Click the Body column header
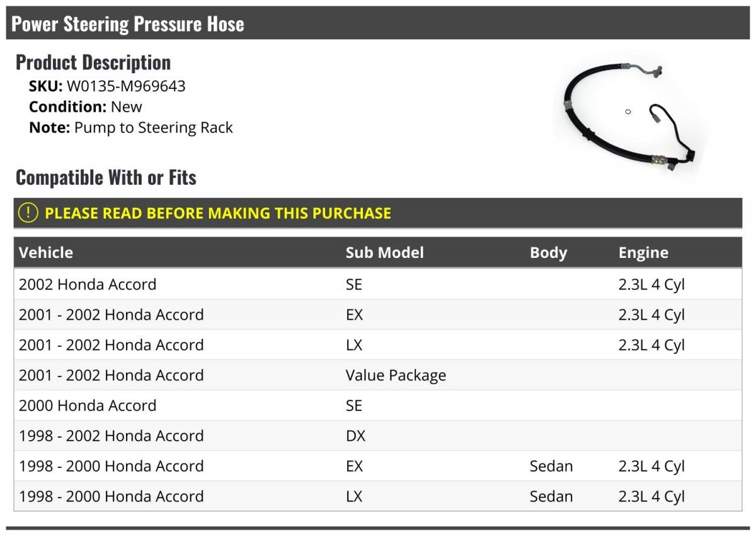This screenshot has width=756, height=536. (548, 253)
